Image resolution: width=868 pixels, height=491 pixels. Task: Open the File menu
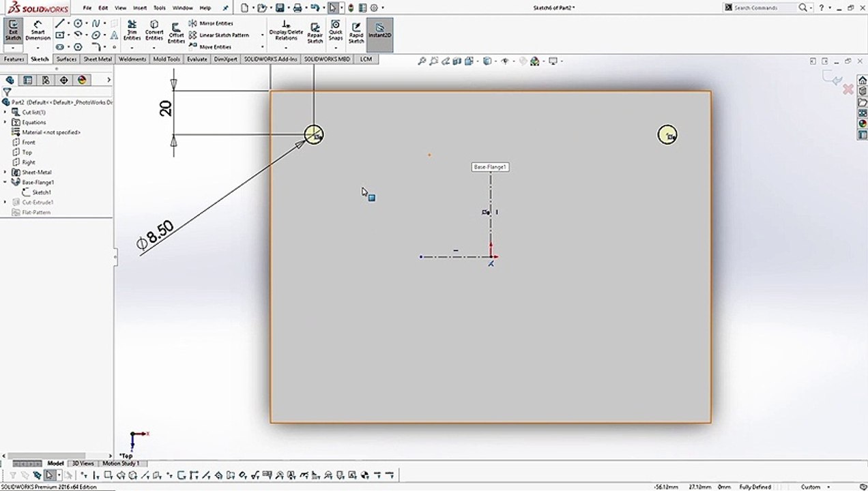(x=87, y=8)
